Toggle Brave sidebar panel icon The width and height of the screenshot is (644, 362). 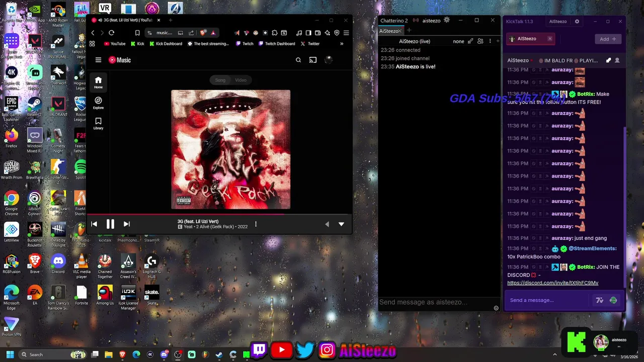coord(308,33)
